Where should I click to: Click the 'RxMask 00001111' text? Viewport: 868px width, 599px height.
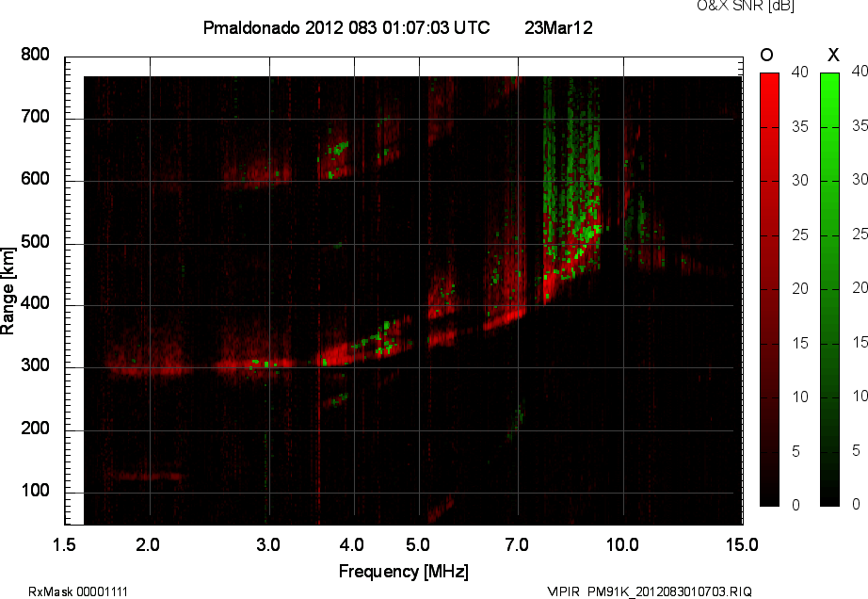(78, 591)
